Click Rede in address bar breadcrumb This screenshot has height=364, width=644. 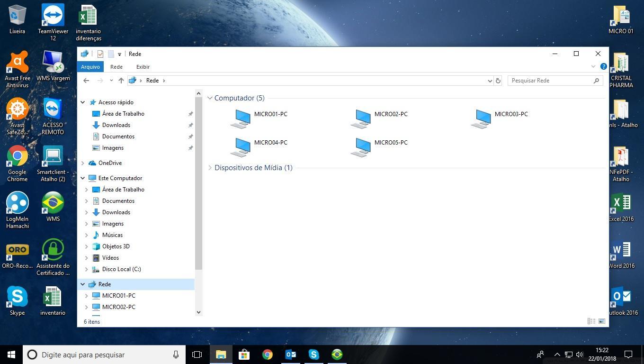point(152,81)
